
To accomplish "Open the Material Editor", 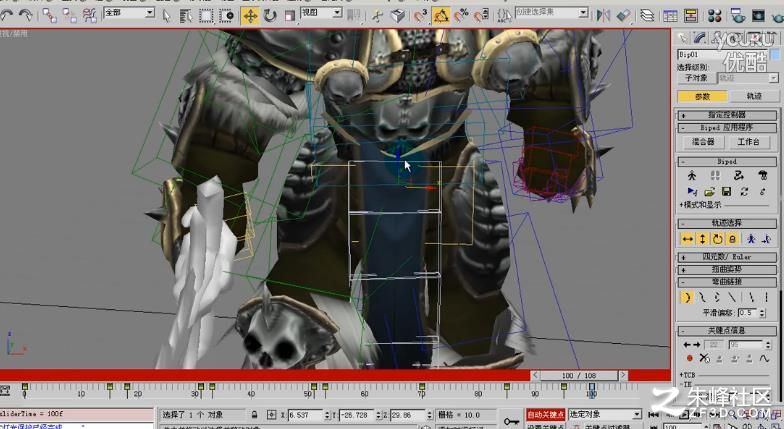I will [714, 16].
